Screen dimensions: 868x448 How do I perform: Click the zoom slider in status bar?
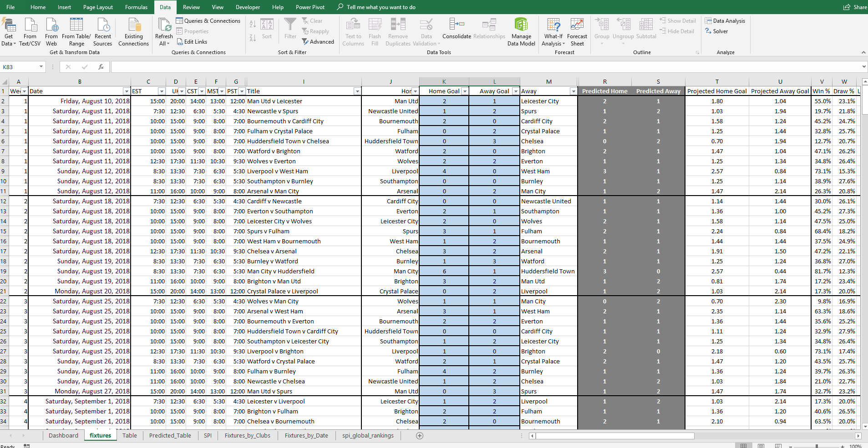point(817,446)
